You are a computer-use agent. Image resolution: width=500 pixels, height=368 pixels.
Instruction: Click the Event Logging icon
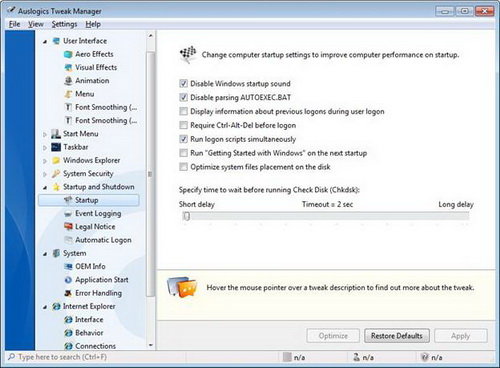(x=68, y=214)
